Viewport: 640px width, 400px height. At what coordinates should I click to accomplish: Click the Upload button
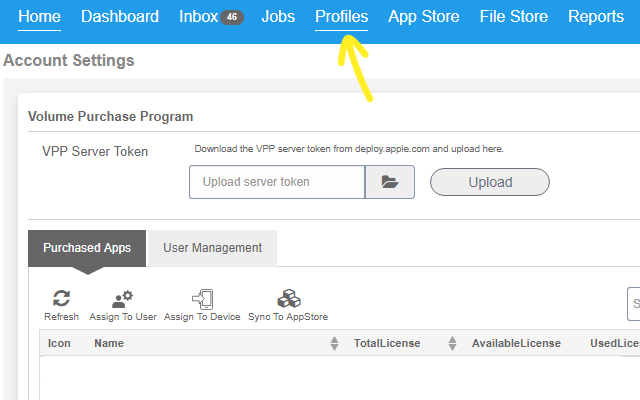tap(490, 182)
